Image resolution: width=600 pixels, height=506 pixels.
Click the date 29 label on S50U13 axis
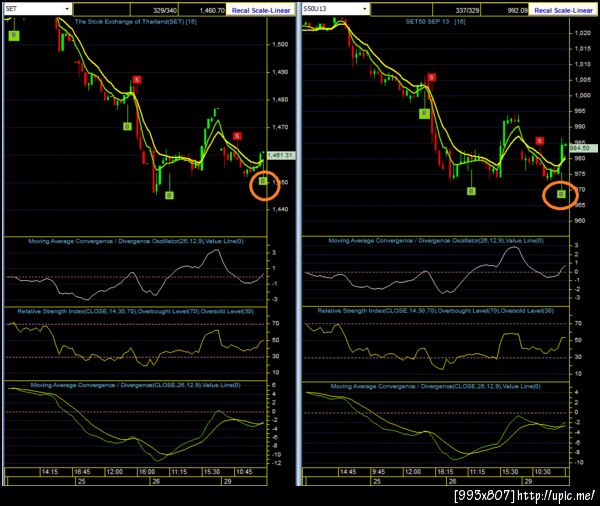(528, 481)
